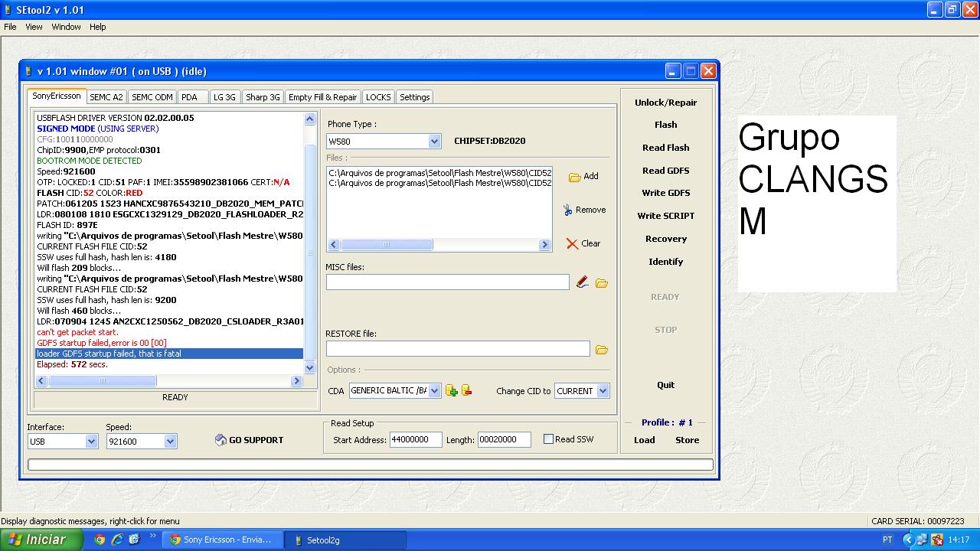
Task: Open the Window menu
Action: tap(66, 27)
